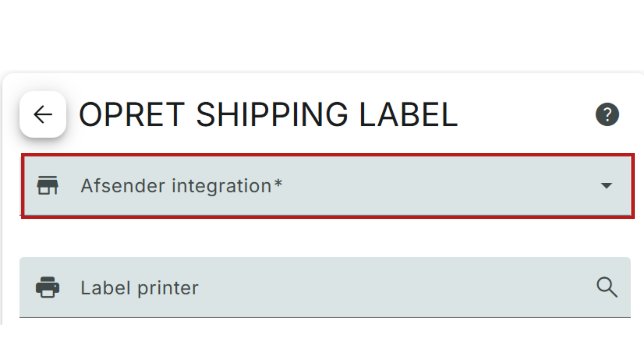
Task: Click the magnifying glass search icon
Action: click(x=607, y=287)
